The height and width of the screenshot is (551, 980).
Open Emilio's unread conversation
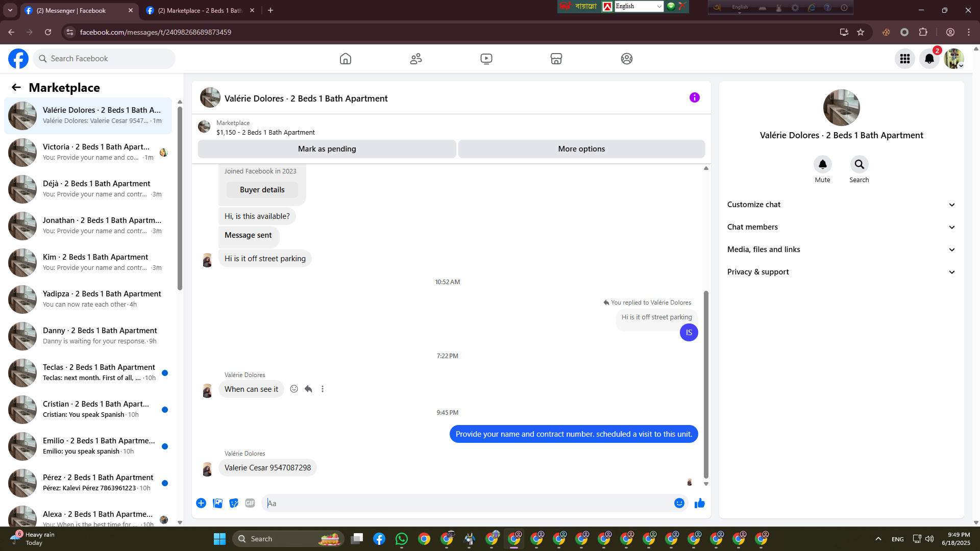(88, 446)
